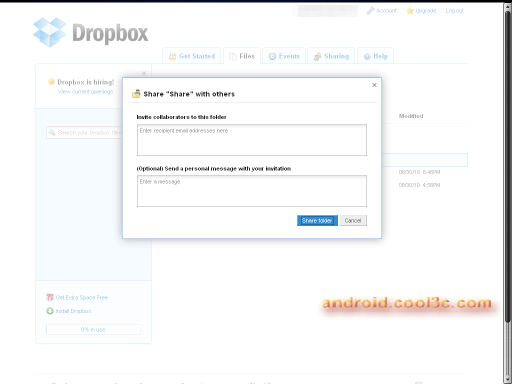Click the Get Started tab icon
The image size is (512, 384).
(x=172, y=56)
